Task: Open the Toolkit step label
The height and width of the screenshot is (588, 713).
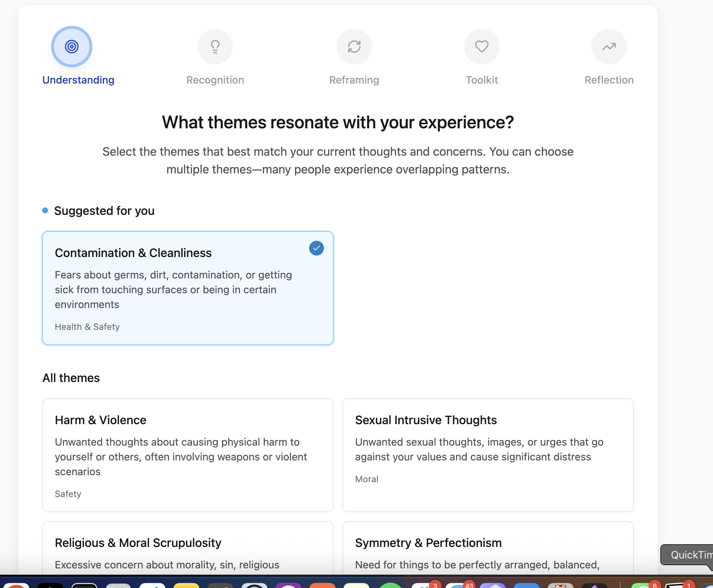Action: pos(481,80)
